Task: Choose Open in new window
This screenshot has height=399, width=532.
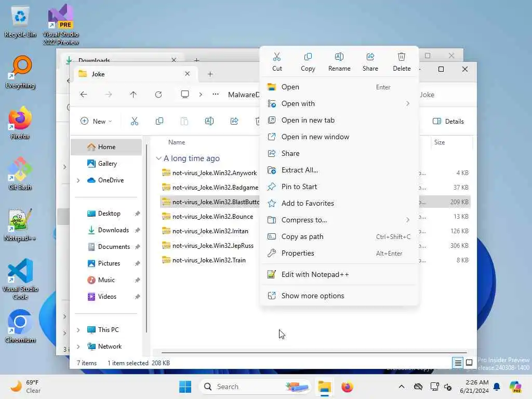Action: pos(339,137)
